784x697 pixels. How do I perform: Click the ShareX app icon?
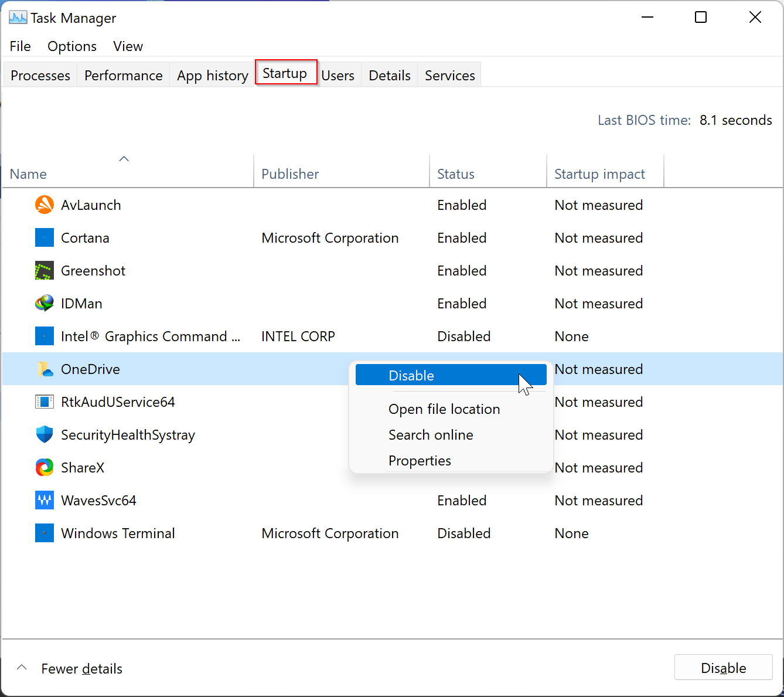[45, 467]
